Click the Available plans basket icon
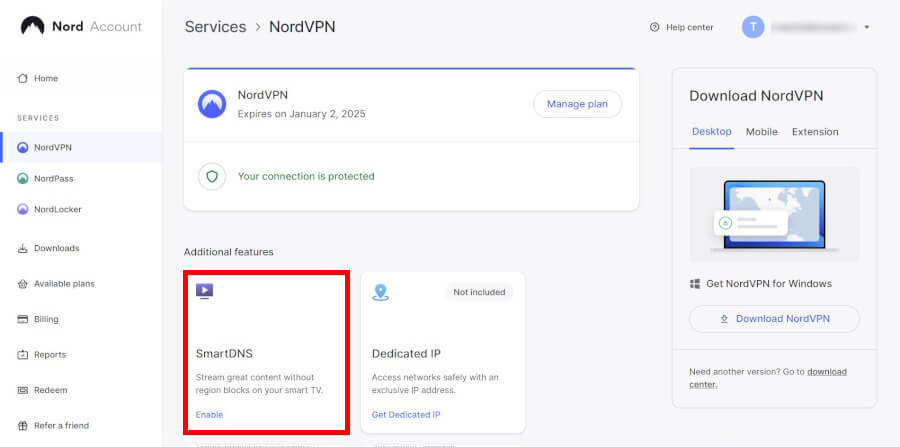Viewport: 900px width, 447px height. 22,284
